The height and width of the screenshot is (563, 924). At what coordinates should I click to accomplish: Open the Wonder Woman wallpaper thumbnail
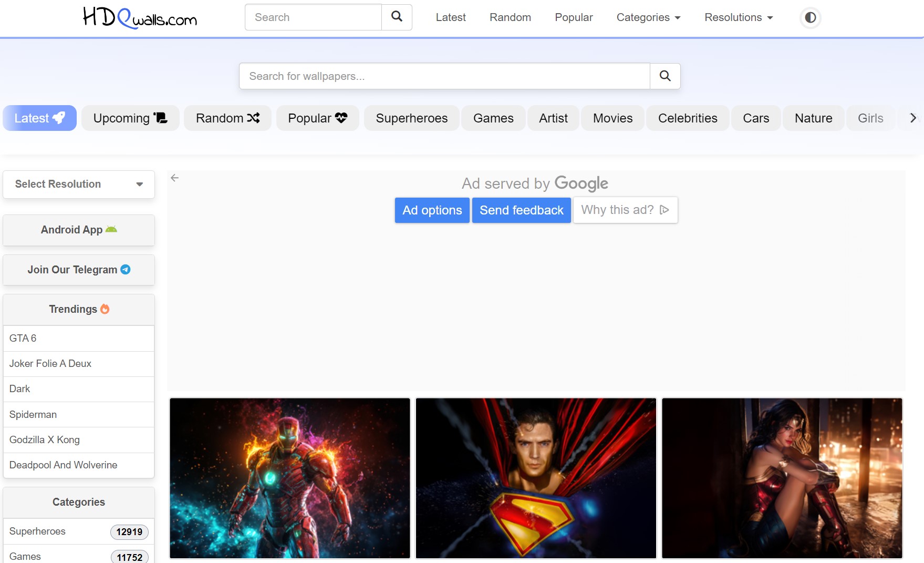tap(782, 478)
